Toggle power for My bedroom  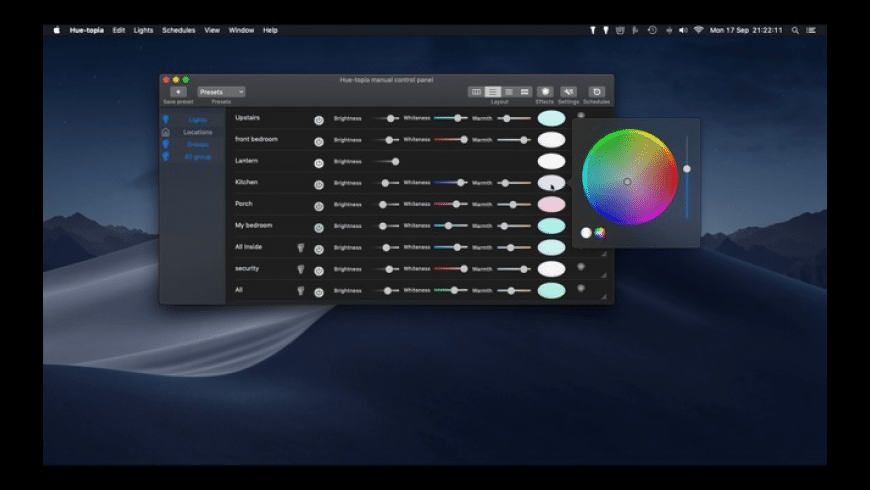tap(319, 228)
